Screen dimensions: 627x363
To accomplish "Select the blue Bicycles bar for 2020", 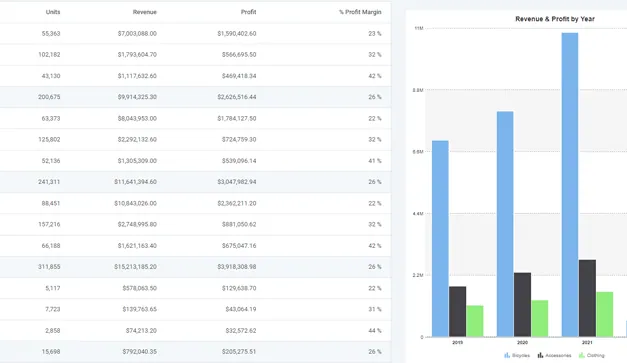I will [505, 224].
